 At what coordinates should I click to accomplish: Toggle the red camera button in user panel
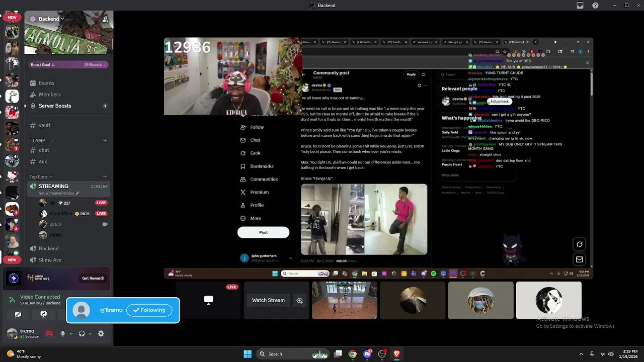49,333
